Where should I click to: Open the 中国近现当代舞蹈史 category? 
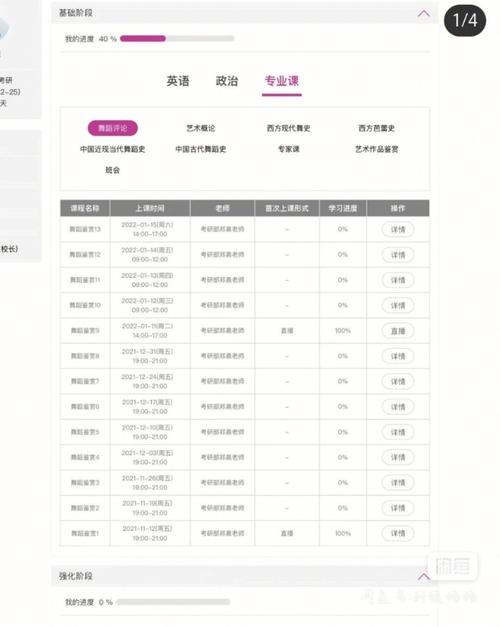pos(112,149)
